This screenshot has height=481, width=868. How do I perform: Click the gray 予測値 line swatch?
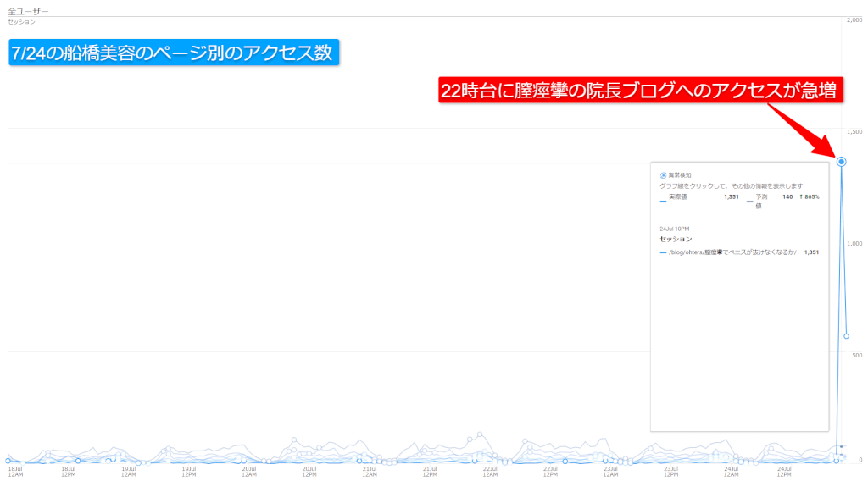coord(749,202)
